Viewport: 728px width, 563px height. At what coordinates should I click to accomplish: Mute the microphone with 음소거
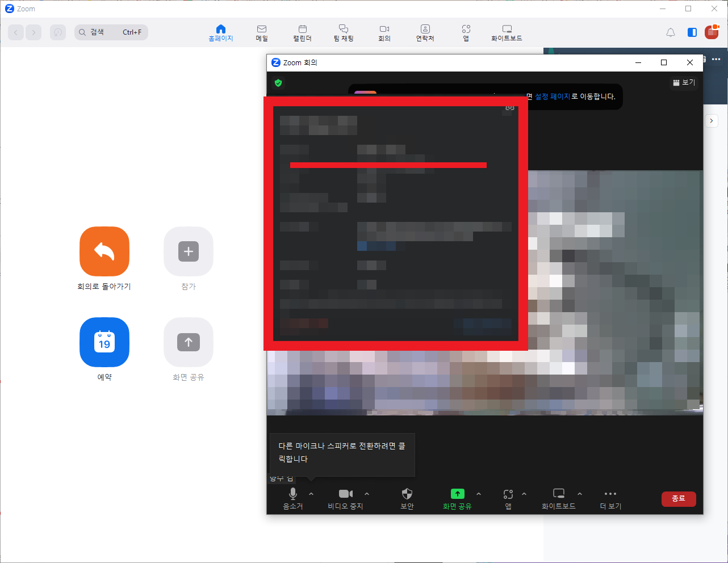point(292,498)
